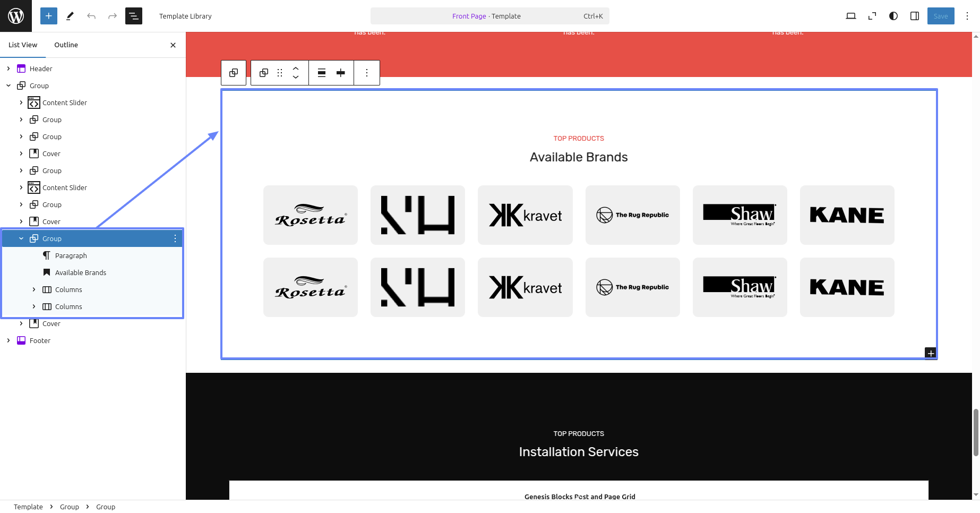Click the Undo arrow
The image size is (980, 513).
click(x=91, y=16)
